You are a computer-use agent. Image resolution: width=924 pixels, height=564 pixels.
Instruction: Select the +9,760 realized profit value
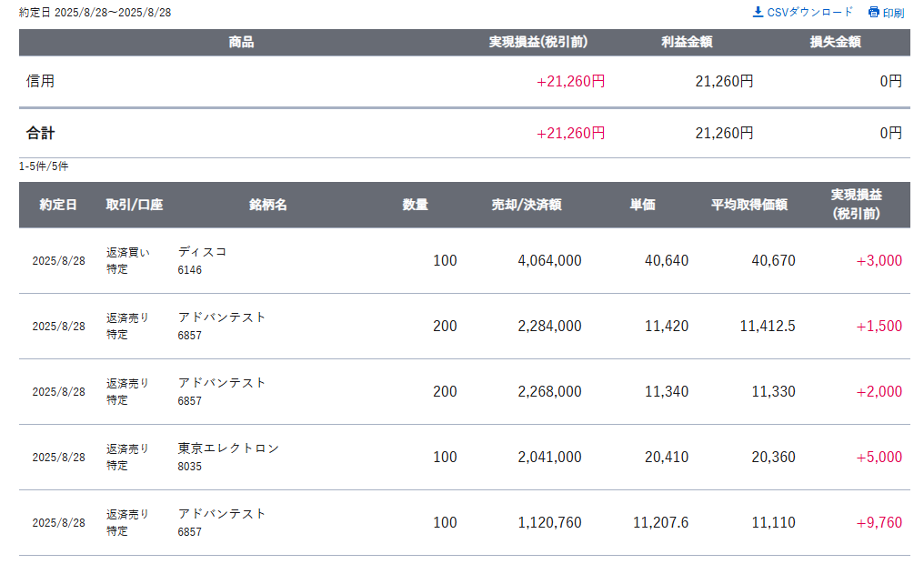879,522
